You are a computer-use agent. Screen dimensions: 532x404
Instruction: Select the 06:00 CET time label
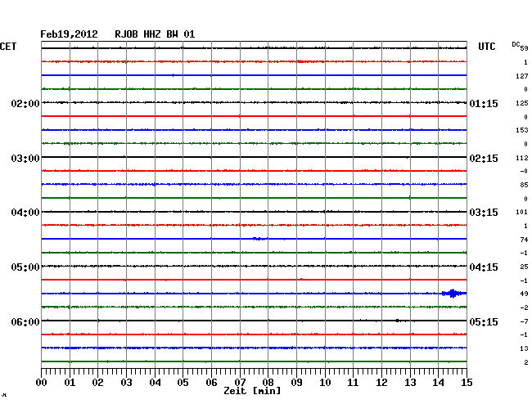pos(25,321)
